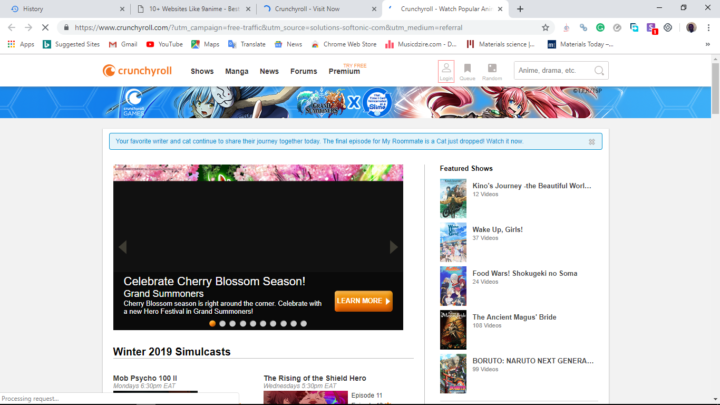Click the Crunchyroll logo
Image resolution: width=720 pixels, height=405 pixels.
point(137,71)
